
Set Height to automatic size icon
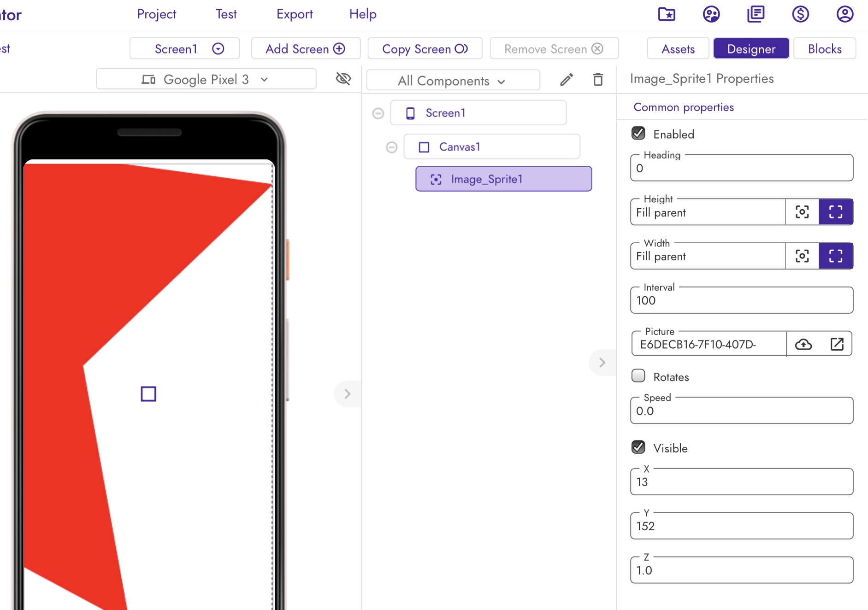(802, 212)
